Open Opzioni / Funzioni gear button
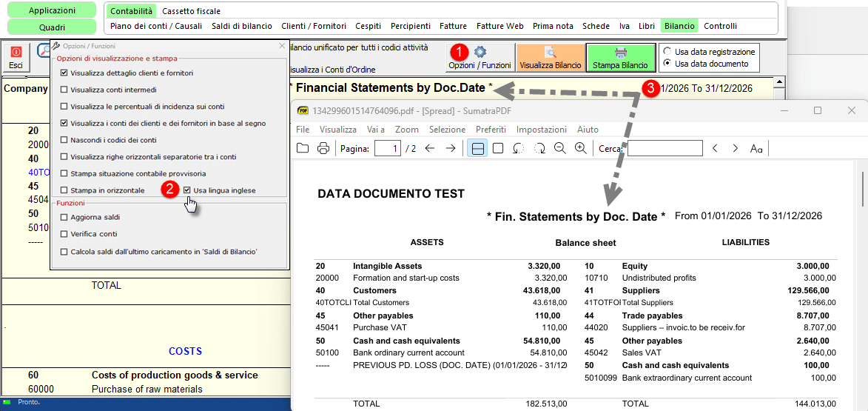The image size is (868, 411). point(480,58)
